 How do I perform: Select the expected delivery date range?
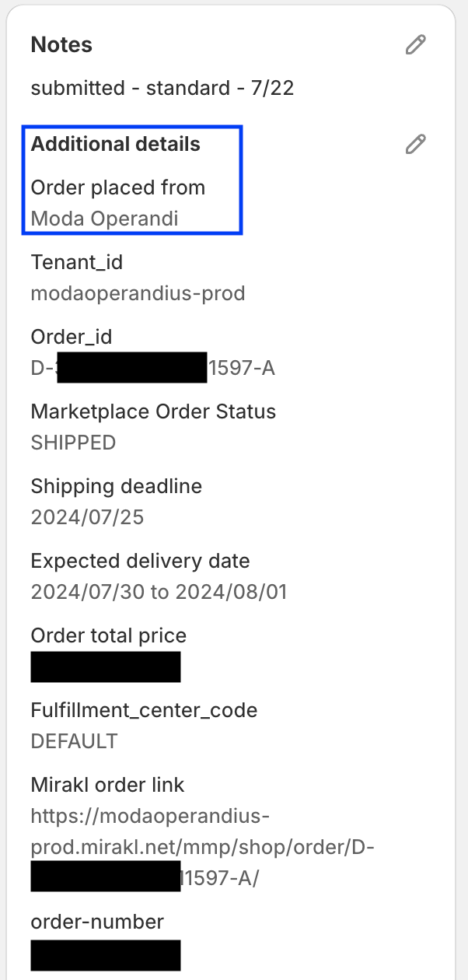pyautogui.click(x=159, y=592)
